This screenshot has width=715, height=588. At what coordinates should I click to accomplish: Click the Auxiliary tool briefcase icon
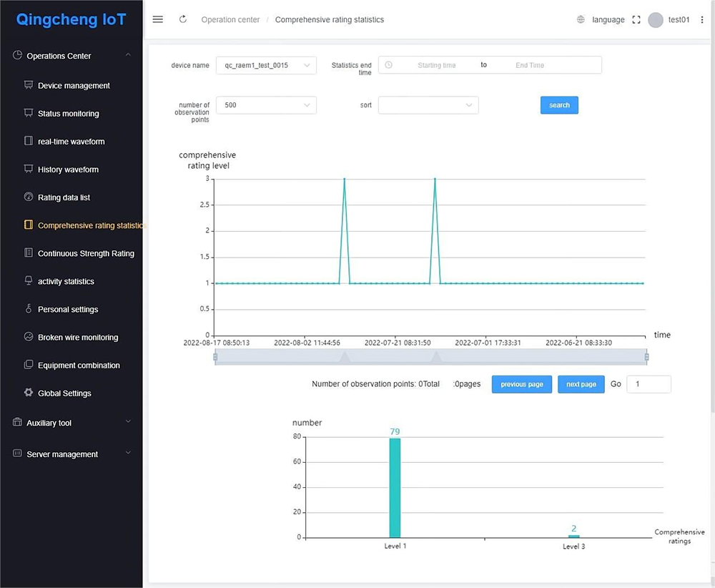click(17, 422)
